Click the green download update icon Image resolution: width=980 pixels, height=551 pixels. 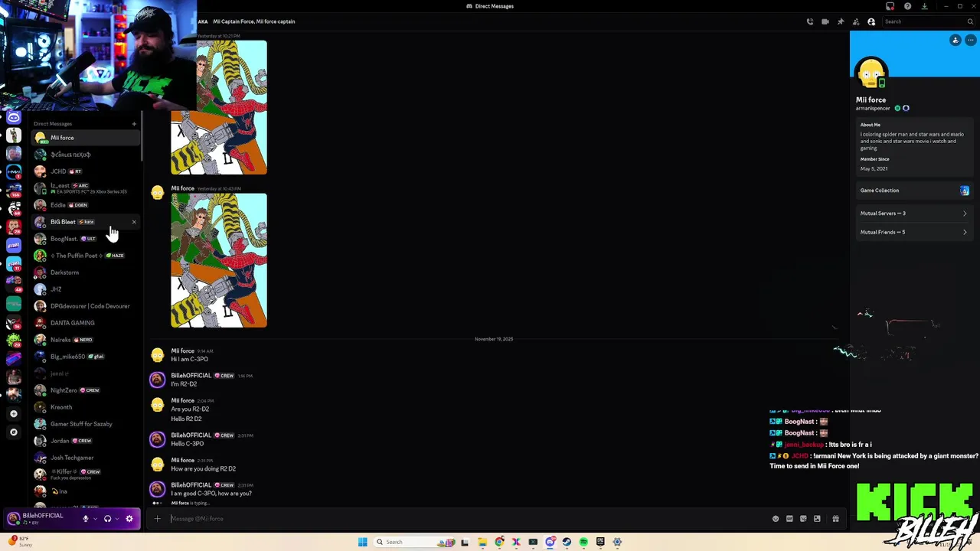[x=924, y=6]
